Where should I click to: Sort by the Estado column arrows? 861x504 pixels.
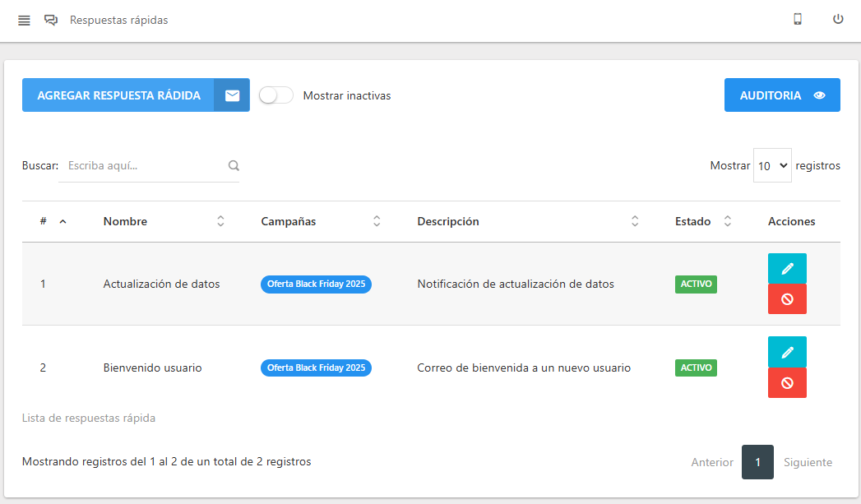click(727, 220)
